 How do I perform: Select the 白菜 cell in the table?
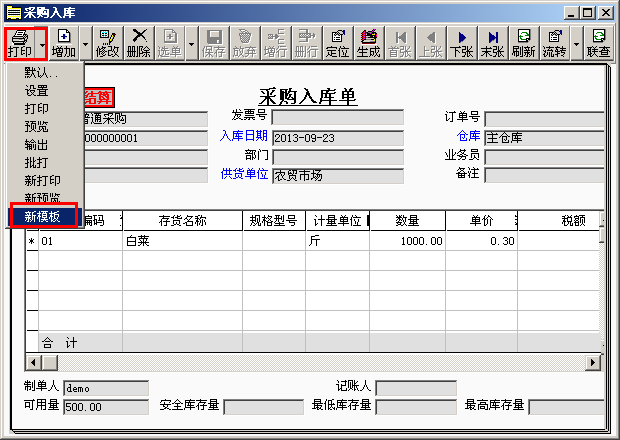[183, 241]
